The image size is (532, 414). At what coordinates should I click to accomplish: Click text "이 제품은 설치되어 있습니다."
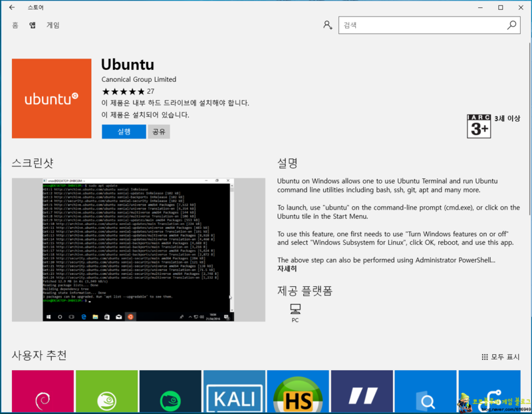[145, 114]
